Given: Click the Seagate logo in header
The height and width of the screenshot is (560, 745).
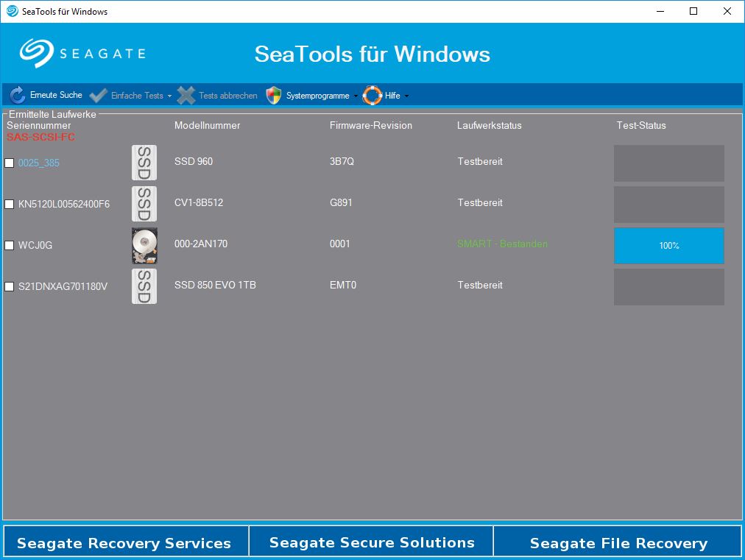Looking at the screenshot, I should 82,53.
